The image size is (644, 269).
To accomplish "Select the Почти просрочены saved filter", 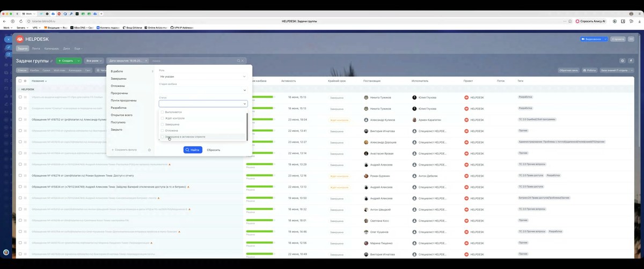I will (123, 100).
